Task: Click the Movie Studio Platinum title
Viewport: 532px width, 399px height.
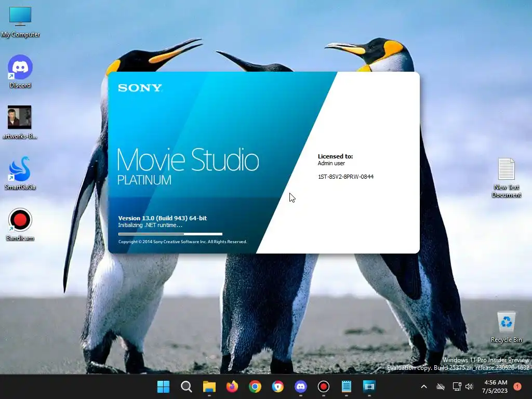Action: 188,166
